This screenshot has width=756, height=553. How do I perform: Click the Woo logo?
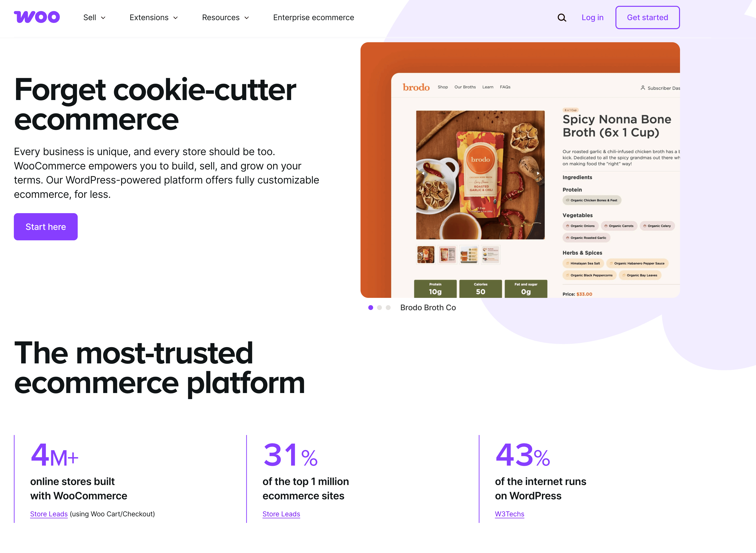(x=37, y=17)
